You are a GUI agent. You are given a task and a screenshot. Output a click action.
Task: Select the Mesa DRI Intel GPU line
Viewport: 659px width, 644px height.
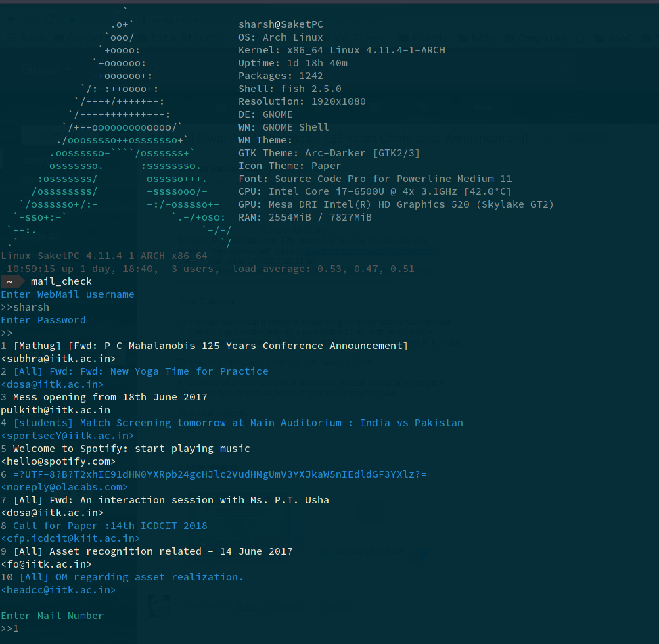pos(396,204)
